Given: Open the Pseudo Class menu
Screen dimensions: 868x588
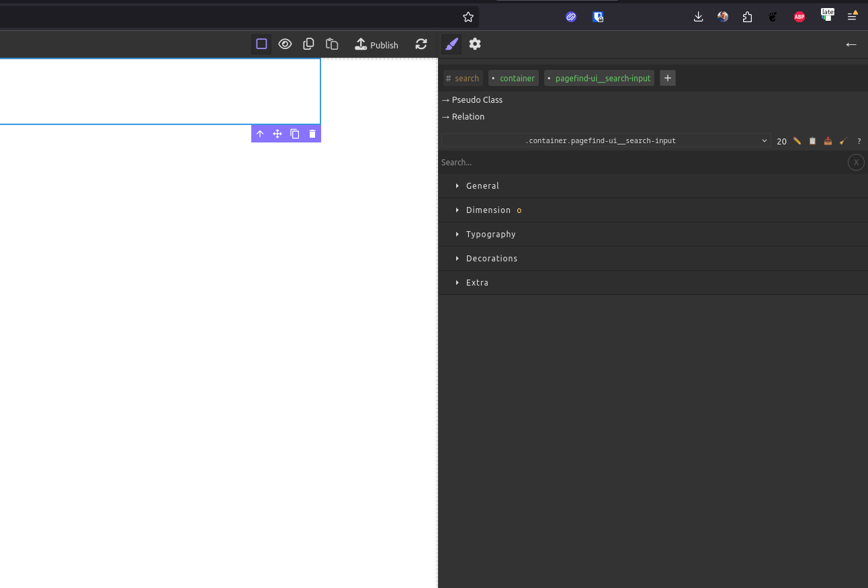Looking at the screenshot, I should (x=472, y=99).
